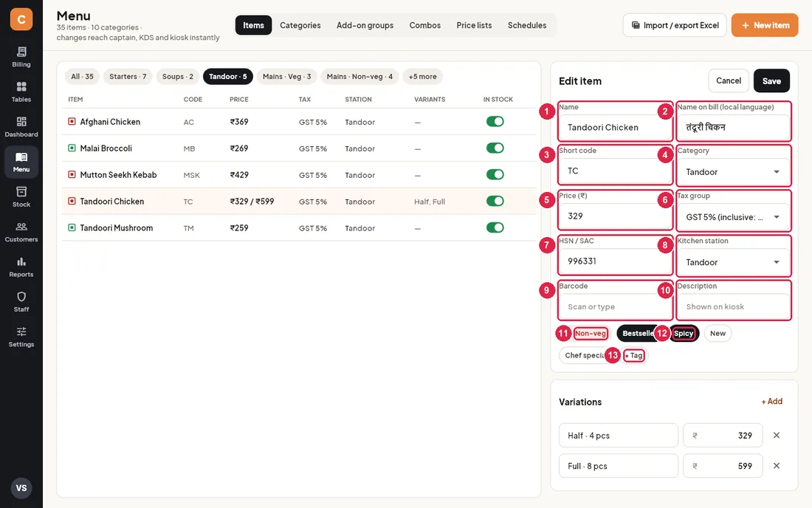This screenshot has height=508, width=812.
Task: Click Import / export Excel button
Action: click(x=675, y=25)
